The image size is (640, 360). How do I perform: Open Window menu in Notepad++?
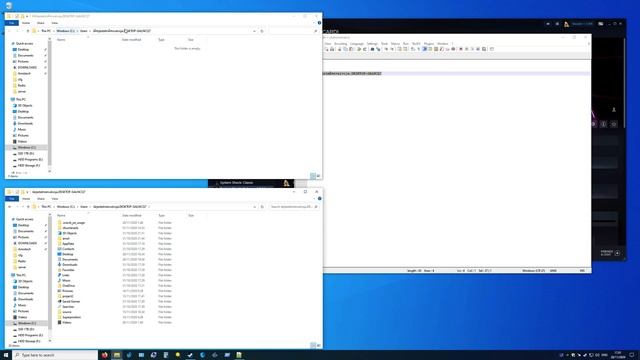[x=442, y=44]
